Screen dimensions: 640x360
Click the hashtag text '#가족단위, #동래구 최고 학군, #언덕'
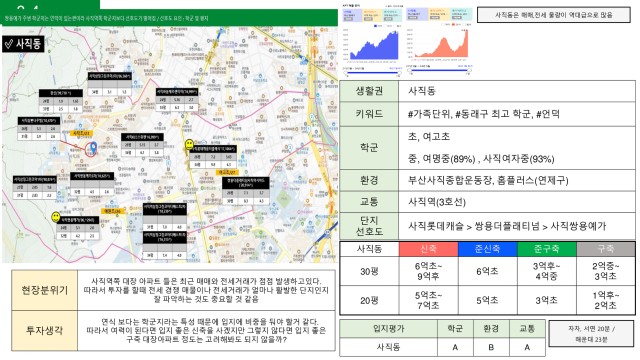click(x=484, y=114)
